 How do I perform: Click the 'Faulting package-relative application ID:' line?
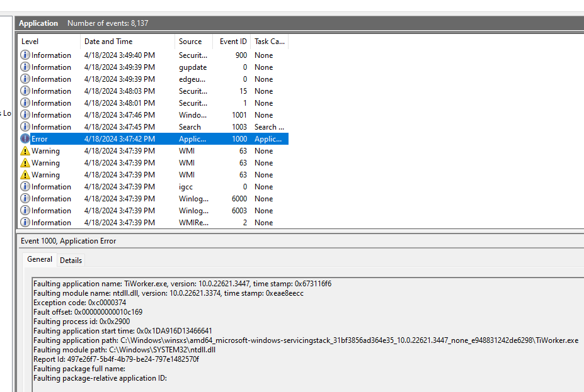(x=100, y=378)
